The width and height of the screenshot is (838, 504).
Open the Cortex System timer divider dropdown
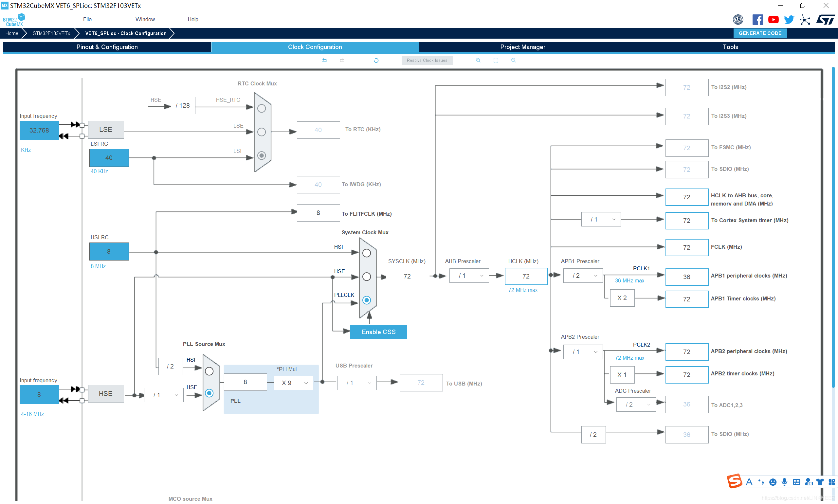601,219
